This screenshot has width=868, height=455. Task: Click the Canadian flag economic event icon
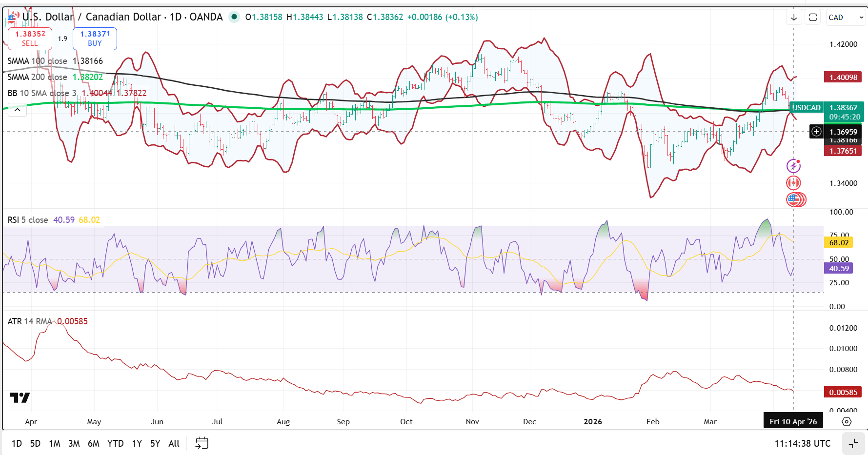[x=793, y=183]
